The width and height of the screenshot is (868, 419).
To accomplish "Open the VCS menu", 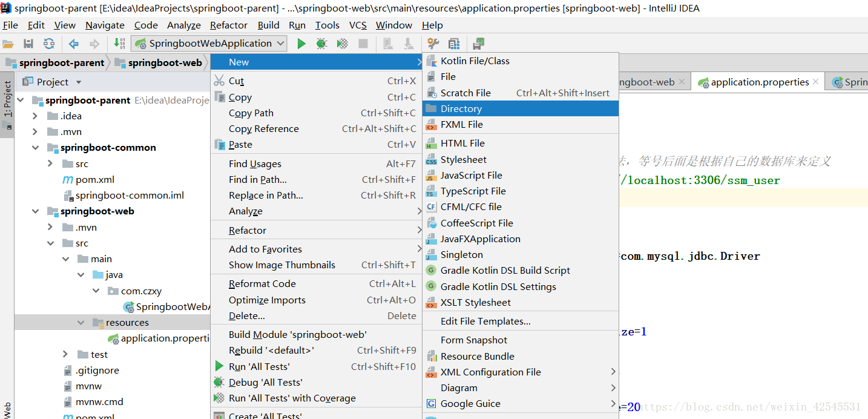I will point(358,25).
